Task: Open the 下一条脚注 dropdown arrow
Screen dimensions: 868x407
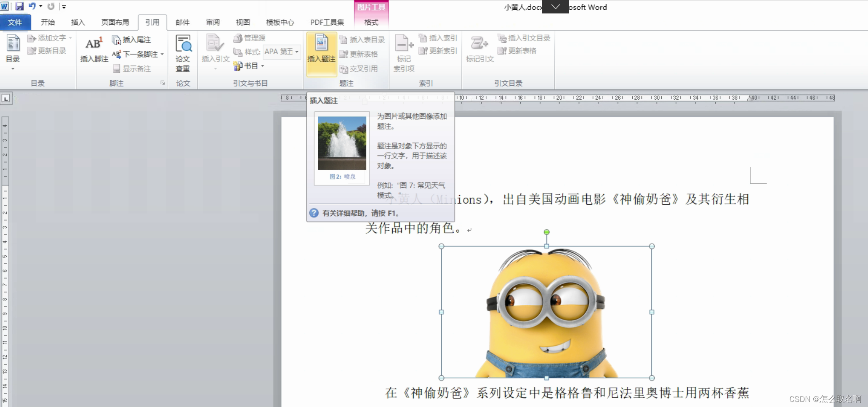Action: [x=162, y=54]
